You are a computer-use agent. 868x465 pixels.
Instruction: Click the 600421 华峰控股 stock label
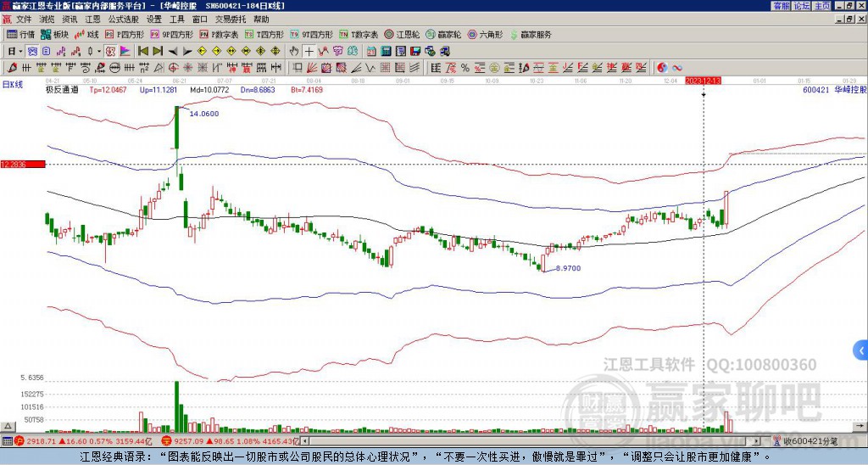(835, 89)
